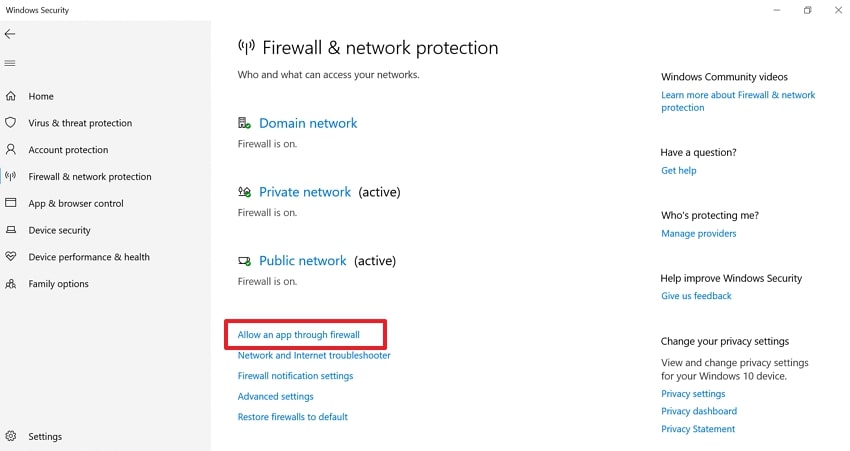850x451 pixels.
Task: Click Allow an app through firewall
Action: click(x=298, y=334)
